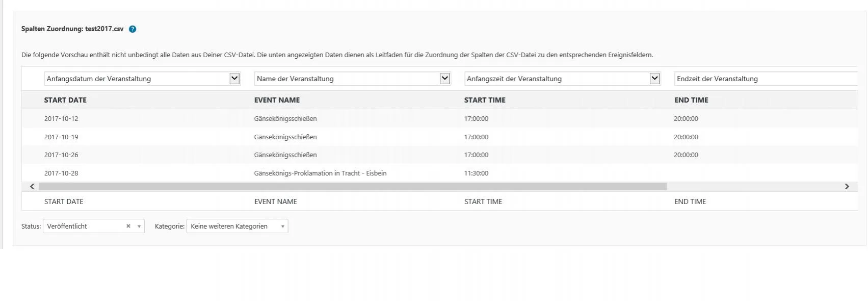Click the scroll right arrow

click(847, 187)
